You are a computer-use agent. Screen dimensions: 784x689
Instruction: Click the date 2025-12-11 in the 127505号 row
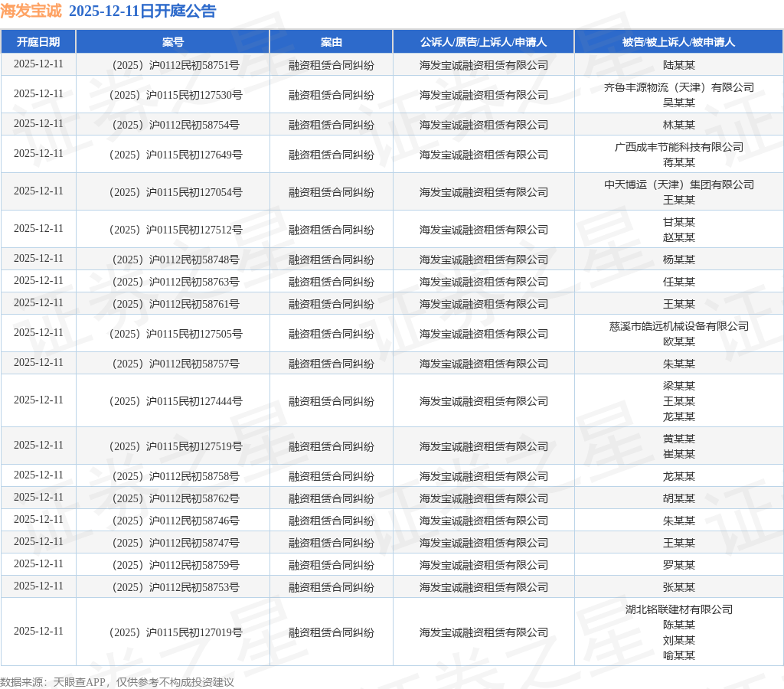[38, 333]
